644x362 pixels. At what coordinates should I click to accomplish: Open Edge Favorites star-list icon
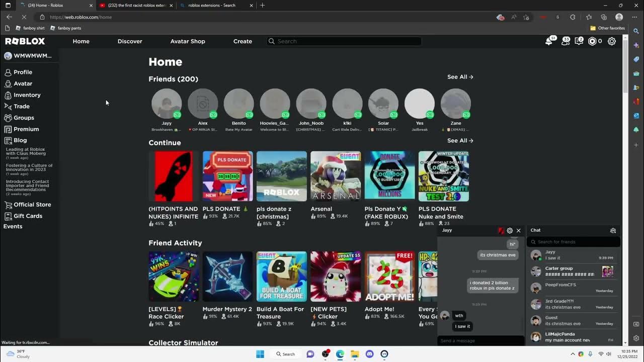[589, 17]
